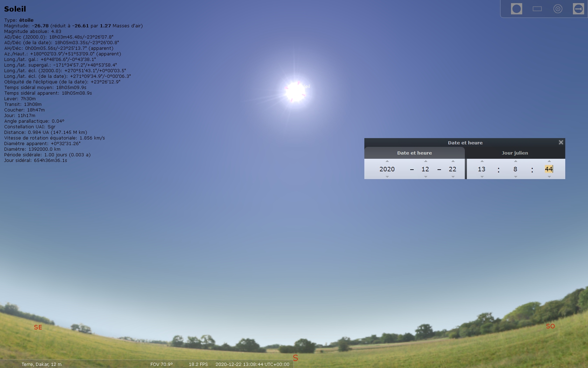Click the minutes field showing 8
The height and width of the screenshot is (368, 588).
pyautogui.click(x=515, y=169)
